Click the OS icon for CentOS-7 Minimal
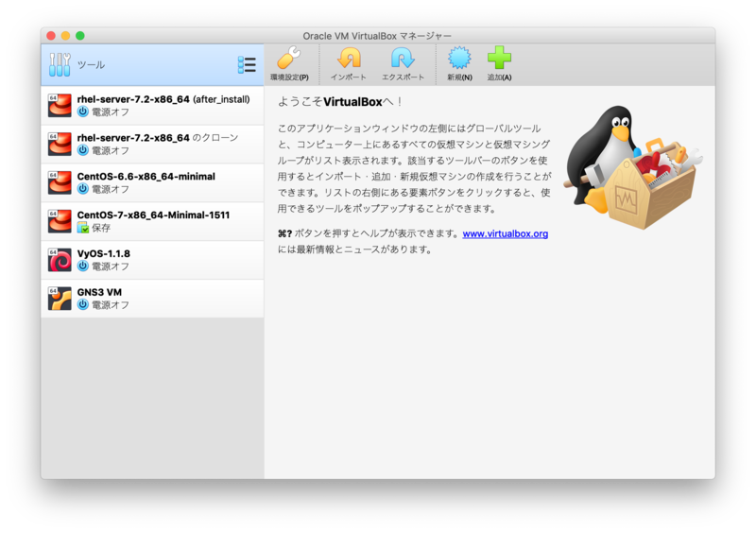This screenshot has height=533, width=756. pyautogui.click(x=60, y=221)
